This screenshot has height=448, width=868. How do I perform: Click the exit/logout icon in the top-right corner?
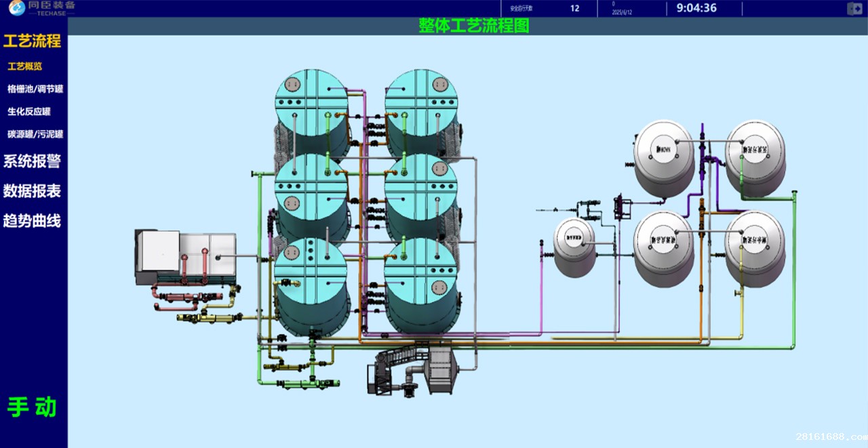point(854,9)
